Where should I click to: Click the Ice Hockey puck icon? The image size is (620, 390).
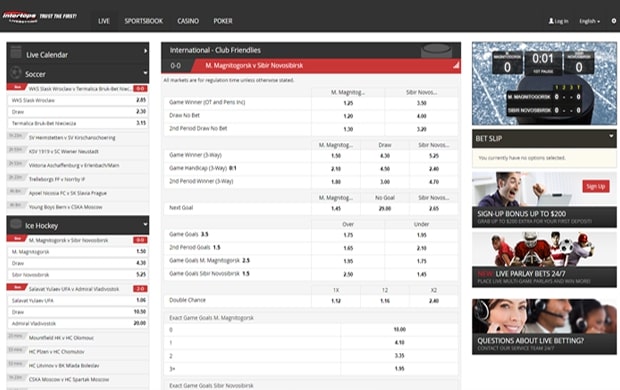click(16, 224)
